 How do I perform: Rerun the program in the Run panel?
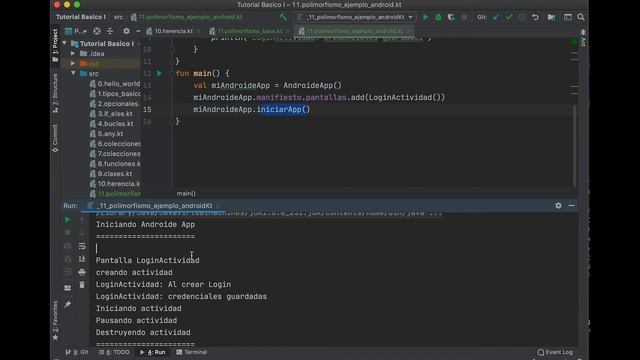(68, 220)
